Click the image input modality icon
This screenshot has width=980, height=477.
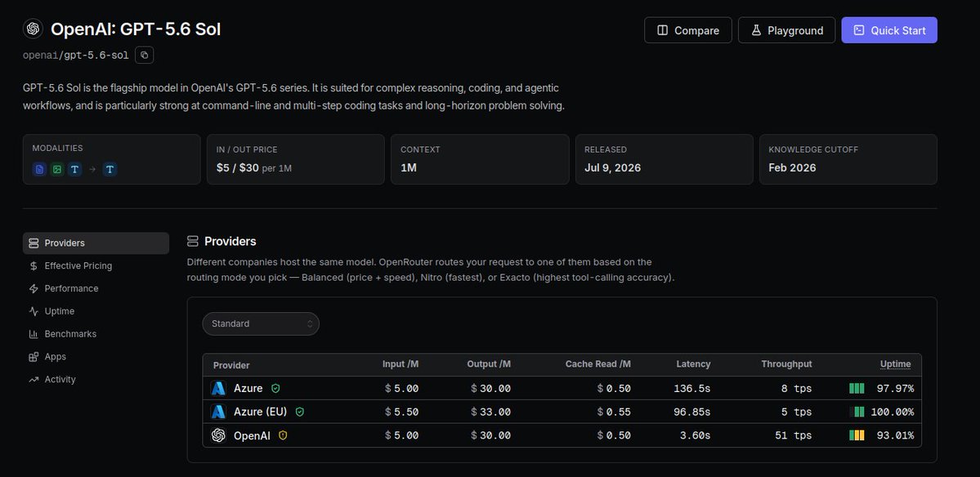click(x=57, y=169)
